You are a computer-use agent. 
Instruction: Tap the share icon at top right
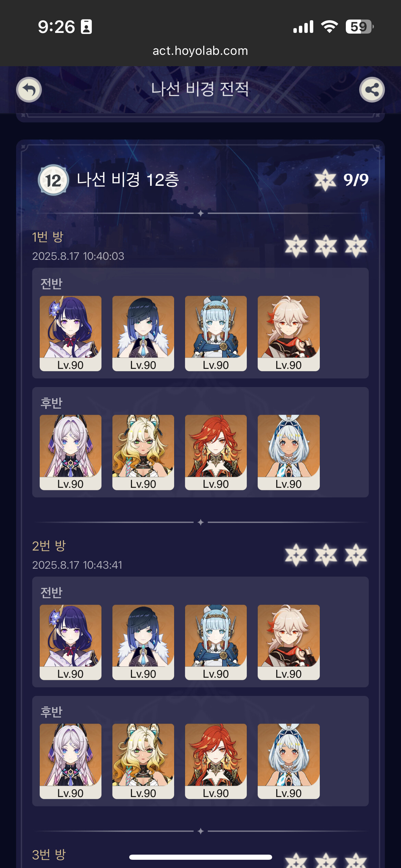(372, 90)
